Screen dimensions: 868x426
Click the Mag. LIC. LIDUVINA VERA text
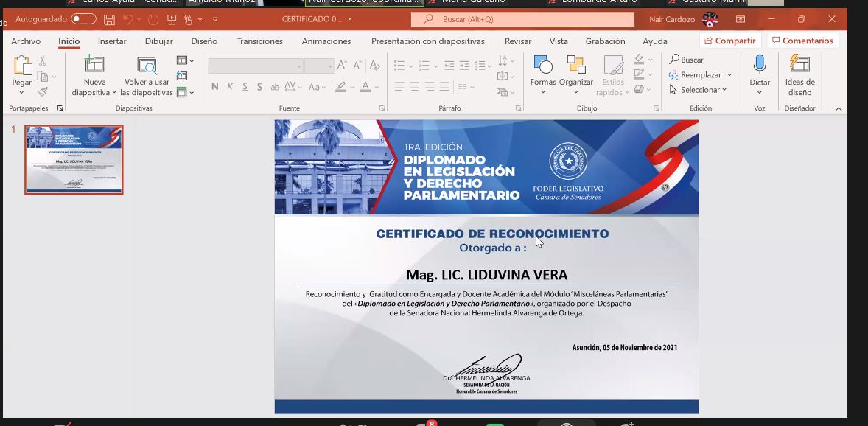click(x=486, y=275)
